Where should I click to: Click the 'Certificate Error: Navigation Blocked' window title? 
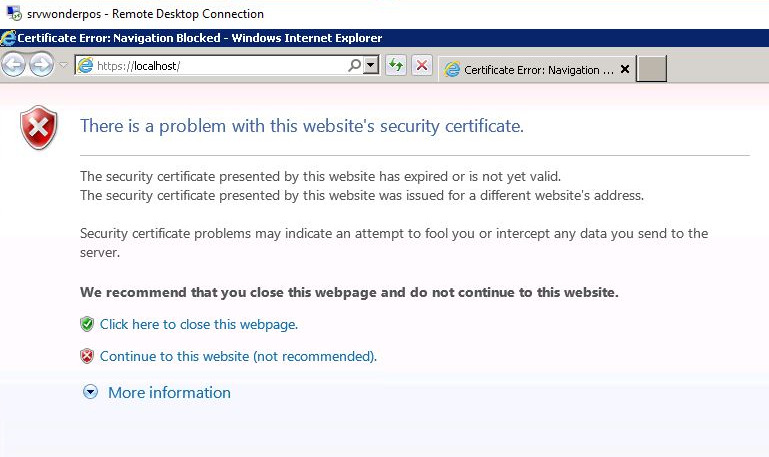(200, 38)
